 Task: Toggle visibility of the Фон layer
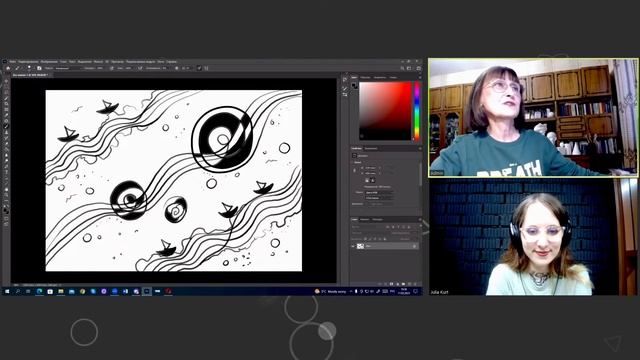click(353, 246)
